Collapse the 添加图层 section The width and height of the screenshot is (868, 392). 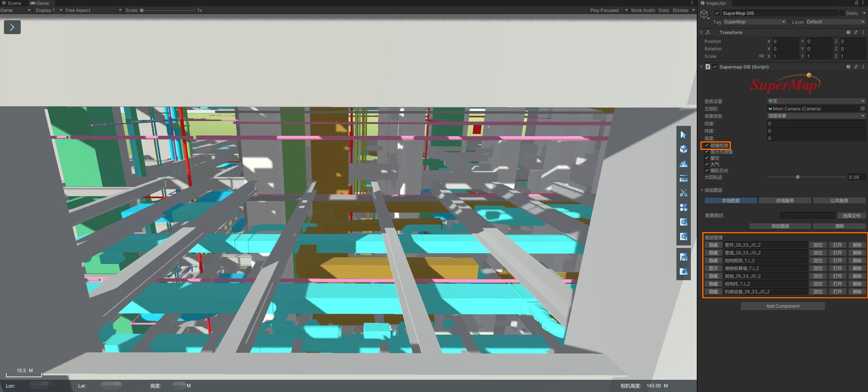tap(702, 190)
